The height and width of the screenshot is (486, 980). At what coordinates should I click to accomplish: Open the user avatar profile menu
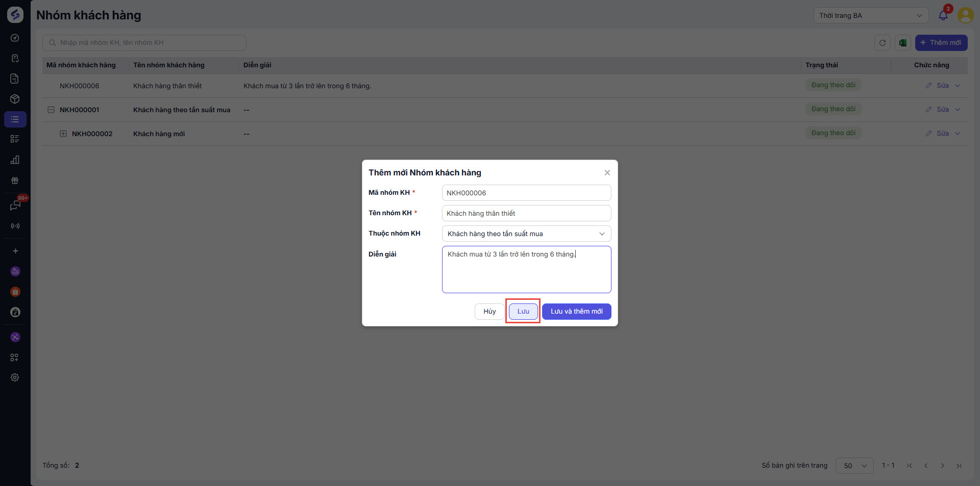[965, 15]
